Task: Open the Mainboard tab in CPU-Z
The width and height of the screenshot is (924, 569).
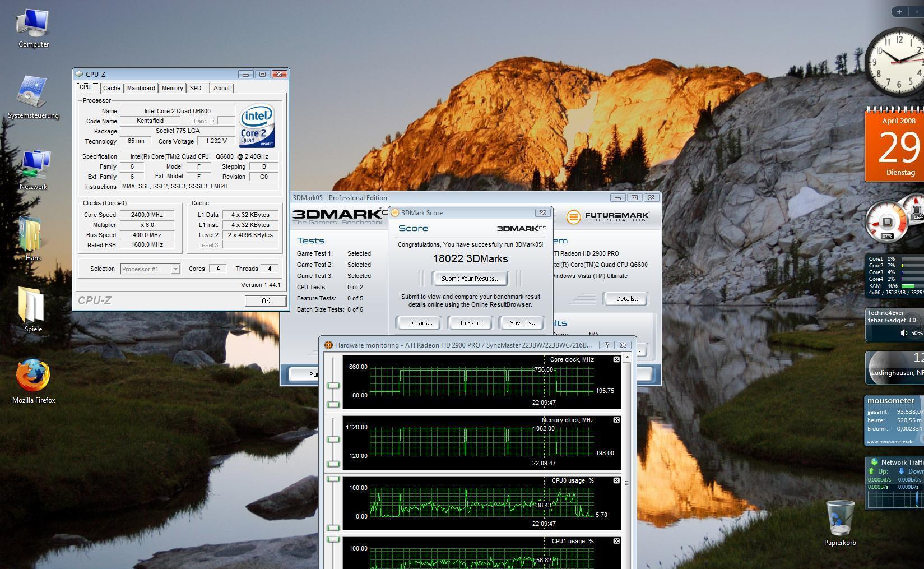Action: coord(141,88)
